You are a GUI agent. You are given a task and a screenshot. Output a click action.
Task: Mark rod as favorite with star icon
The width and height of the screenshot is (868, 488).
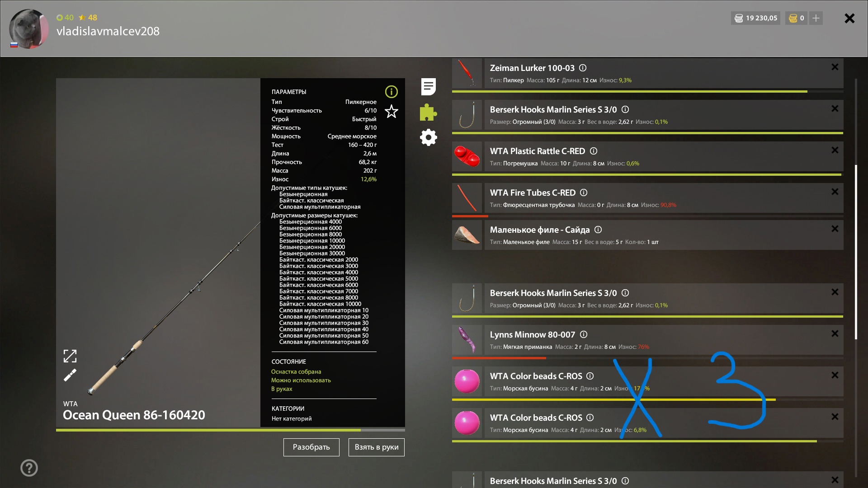coord(391,111)
